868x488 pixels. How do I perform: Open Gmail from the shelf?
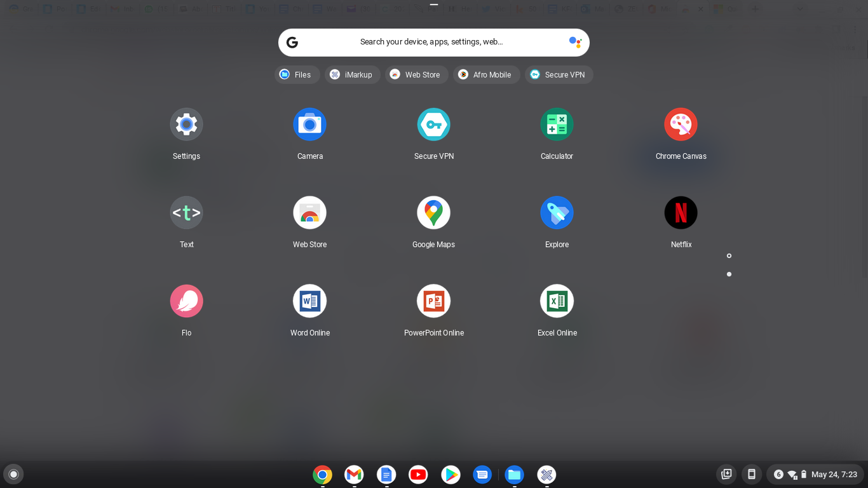354,475
